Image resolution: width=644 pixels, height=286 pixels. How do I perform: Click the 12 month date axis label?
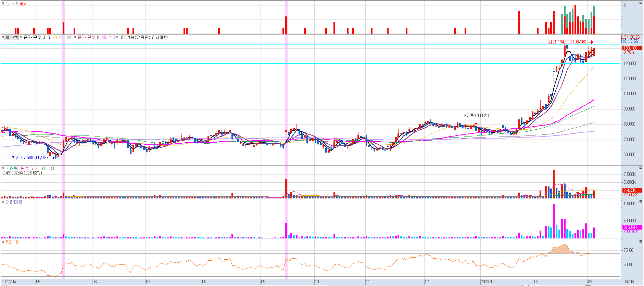point(427,282)
